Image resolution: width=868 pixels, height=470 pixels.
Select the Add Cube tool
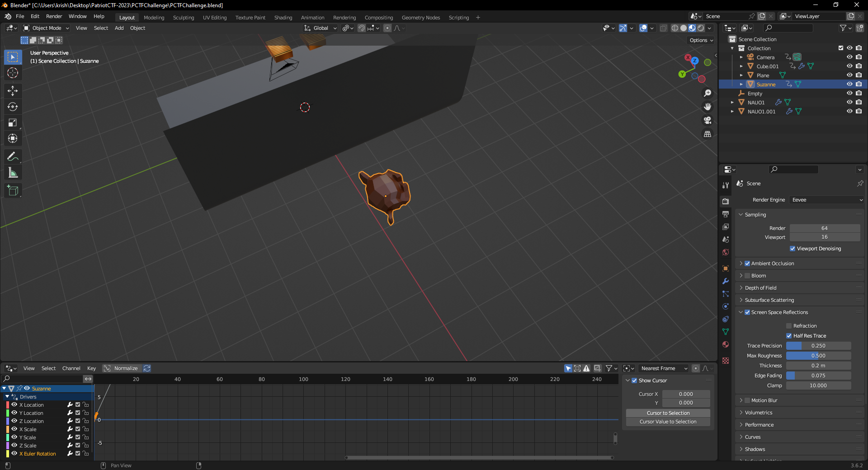pos(13,191)
